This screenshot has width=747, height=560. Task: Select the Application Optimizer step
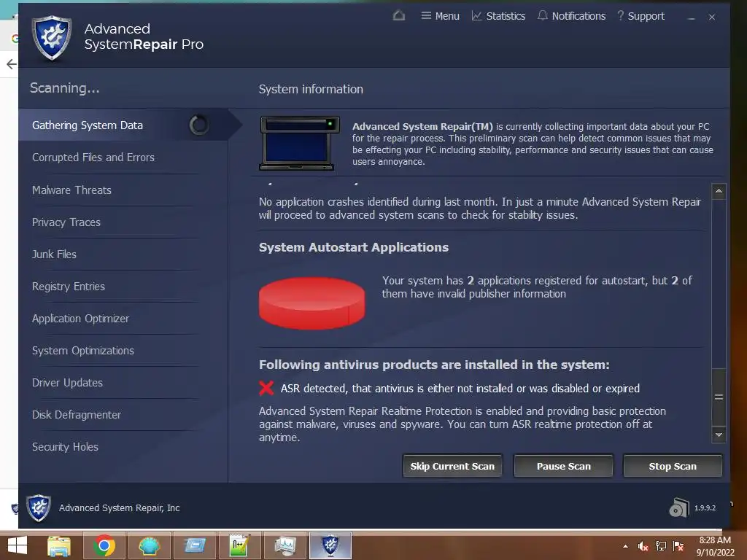tap(80, 319)
